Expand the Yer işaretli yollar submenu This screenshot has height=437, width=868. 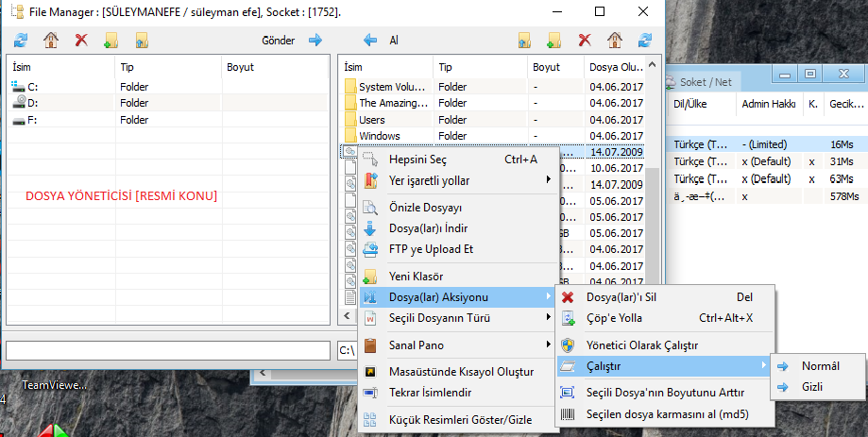tap(458, 180)
